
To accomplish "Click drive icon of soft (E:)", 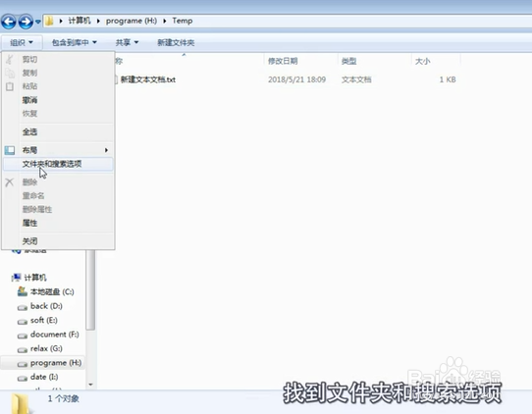I will [x=23, y=322].
